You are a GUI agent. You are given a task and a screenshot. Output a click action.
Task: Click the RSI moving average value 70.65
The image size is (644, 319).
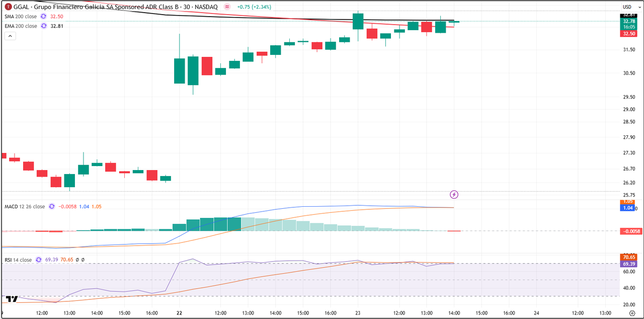coord(66,260)
